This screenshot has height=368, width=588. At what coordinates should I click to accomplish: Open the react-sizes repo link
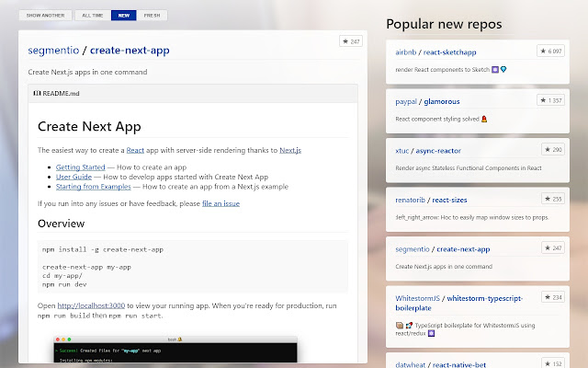click(x=449, y=200)
